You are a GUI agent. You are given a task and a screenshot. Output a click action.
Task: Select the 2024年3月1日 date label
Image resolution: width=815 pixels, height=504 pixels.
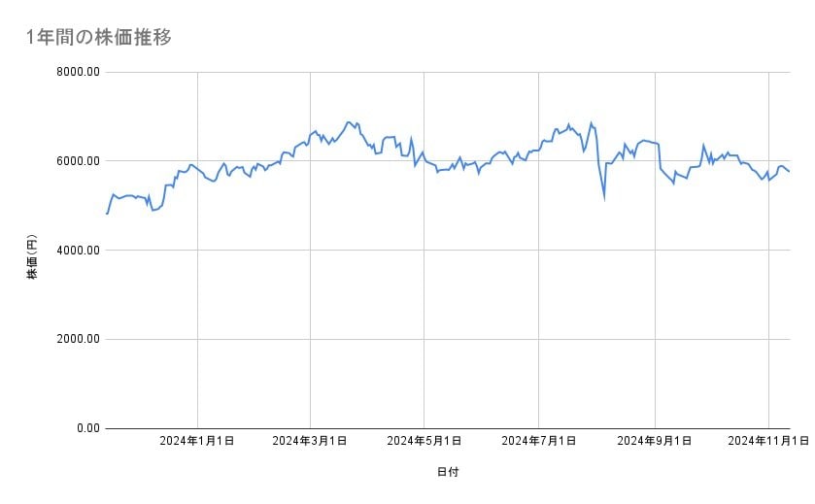click(310, 441)
